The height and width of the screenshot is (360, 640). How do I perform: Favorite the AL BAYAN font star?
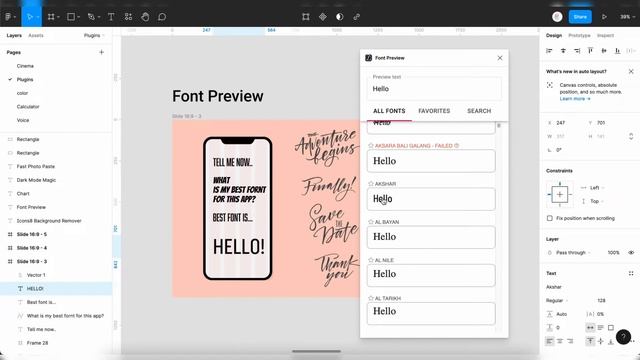371,222
